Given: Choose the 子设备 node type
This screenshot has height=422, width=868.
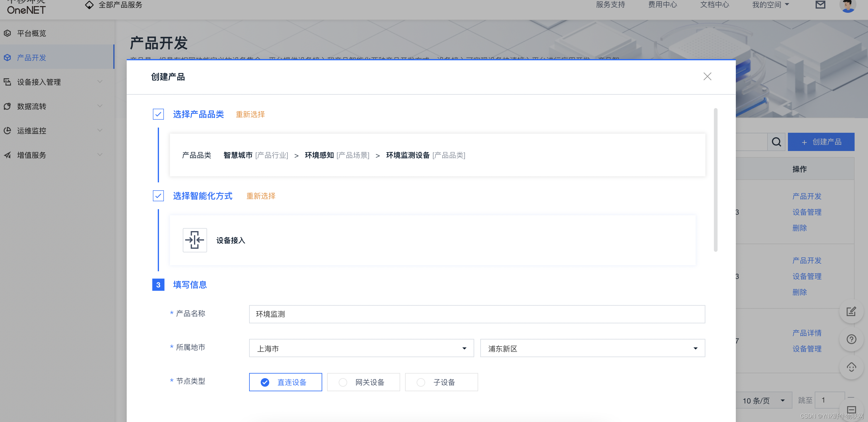Looking at the screenshot, I should point(441,382).
